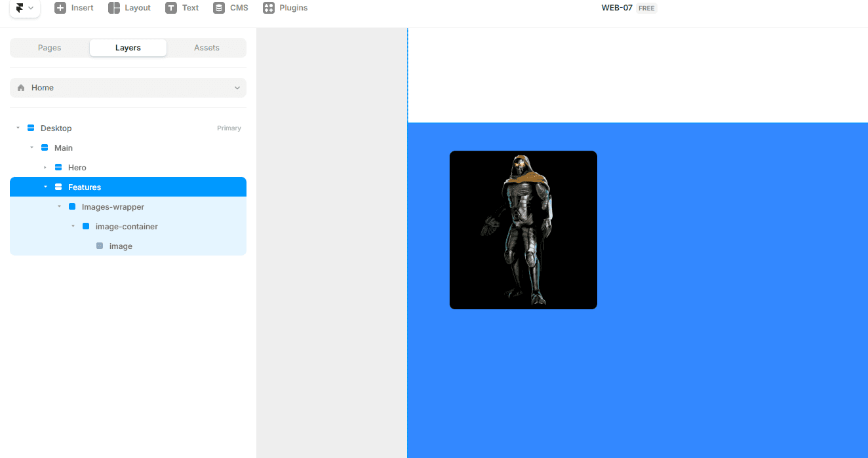868x458 pixels.
Task: Select the image layer name
Action: (x=121, y=246)
